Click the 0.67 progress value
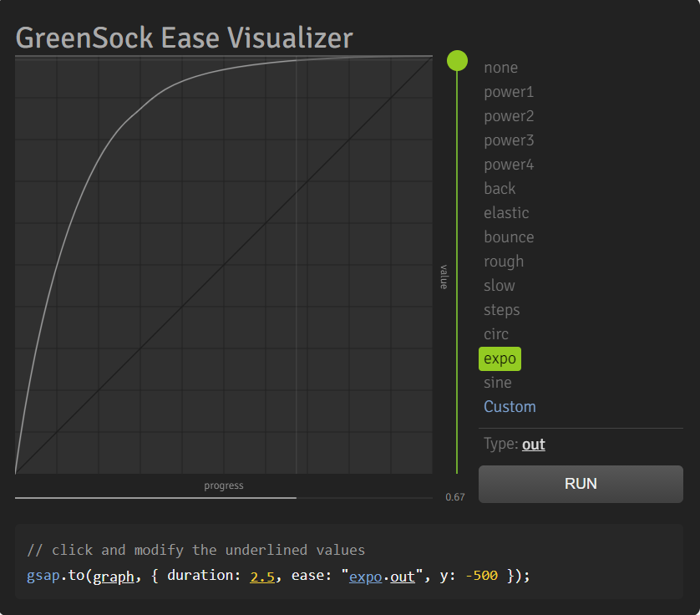 click(x=455, y=497)
